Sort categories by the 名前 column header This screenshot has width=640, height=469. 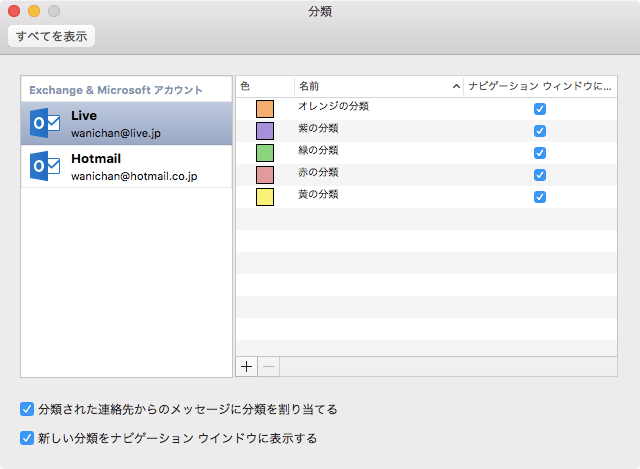pyautogui.click(x=378, y=87)
